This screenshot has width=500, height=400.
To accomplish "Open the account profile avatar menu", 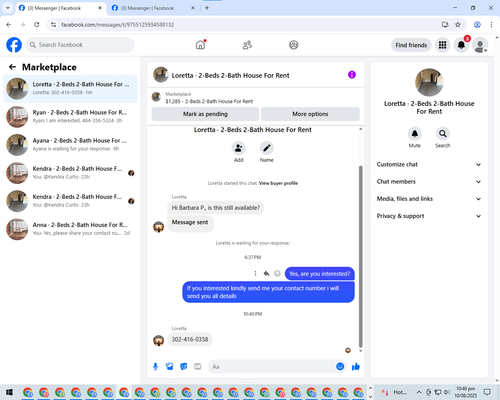I will tap(480, 45).
